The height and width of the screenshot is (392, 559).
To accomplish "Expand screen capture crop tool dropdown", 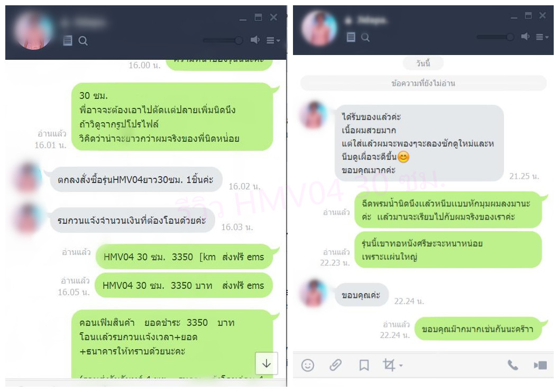I will coord(392,365).
